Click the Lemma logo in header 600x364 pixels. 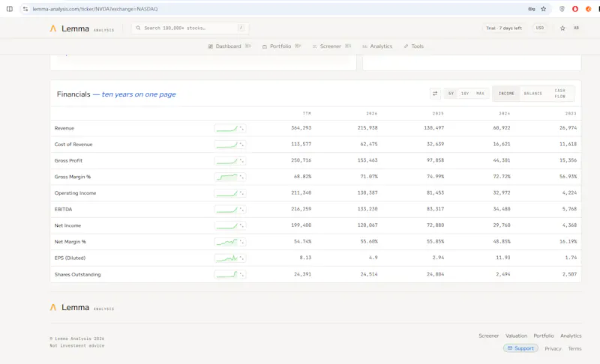[x=82, y=28]
